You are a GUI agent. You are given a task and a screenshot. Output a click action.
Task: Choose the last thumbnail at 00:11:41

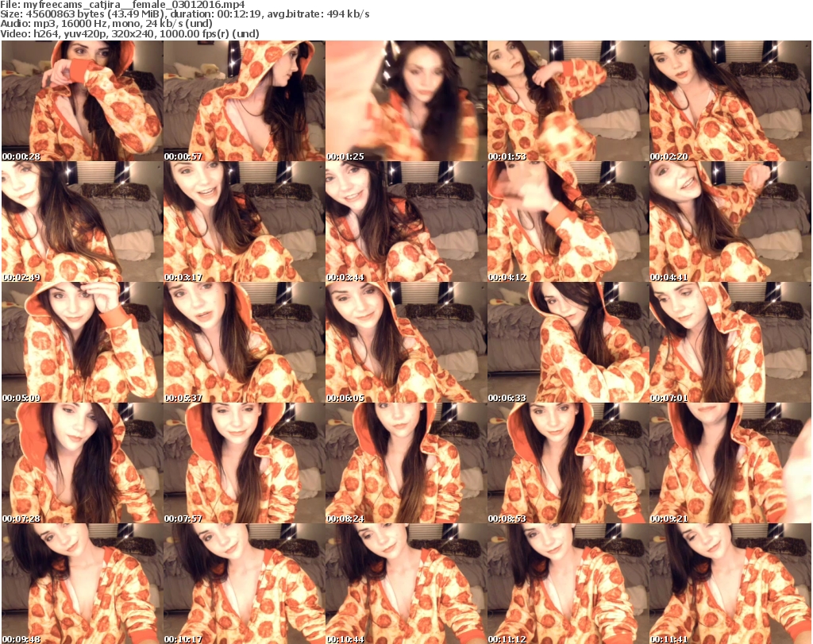(730, 584)
